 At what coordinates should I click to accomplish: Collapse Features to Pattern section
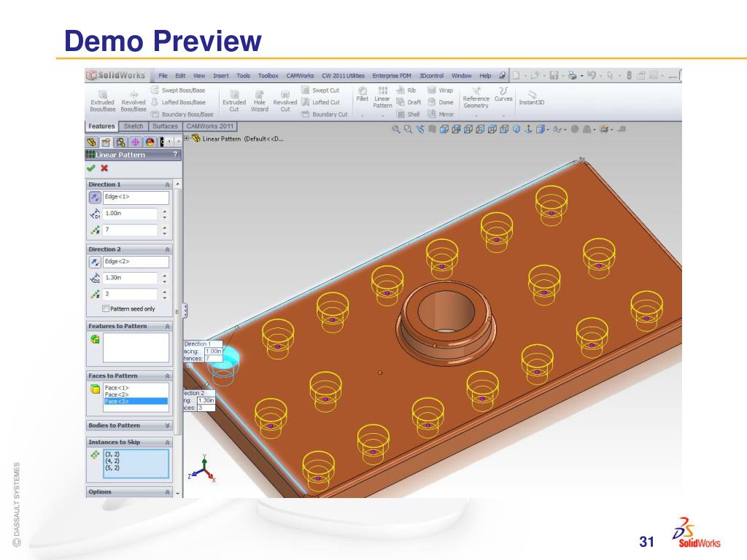(167, 327)
